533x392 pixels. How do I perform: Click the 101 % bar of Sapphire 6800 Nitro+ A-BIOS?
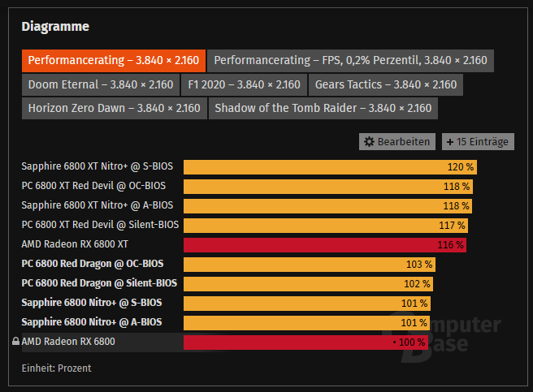click(x=307, y=323)
